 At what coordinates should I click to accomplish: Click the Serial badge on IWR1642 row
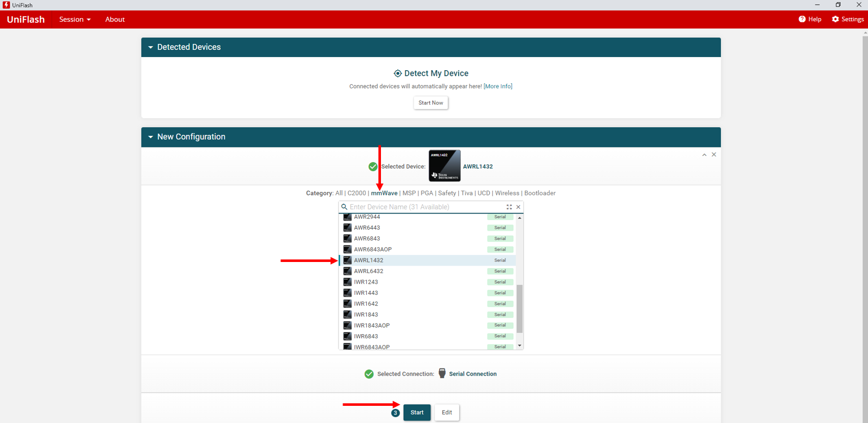(500, 304)
